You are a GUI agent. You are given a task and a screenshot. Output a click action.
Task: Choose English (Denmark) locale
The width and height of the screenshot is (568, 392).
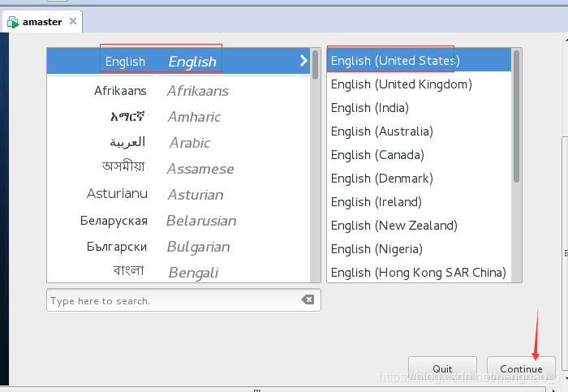click(419, 179)
